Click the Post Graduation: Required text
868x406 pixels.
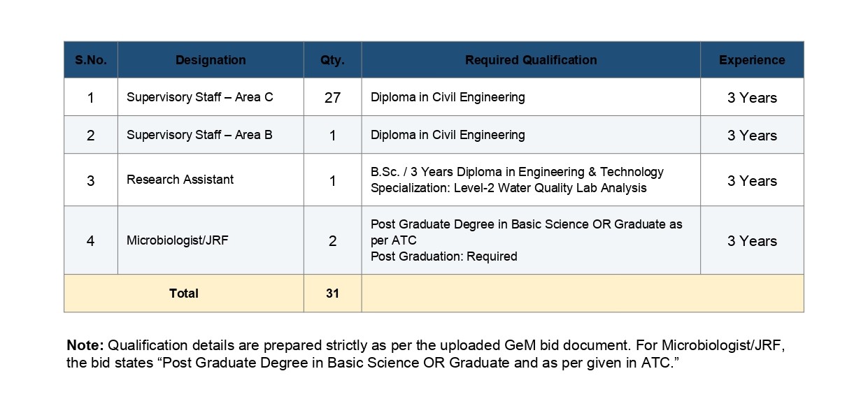pyautogui.click(x=444, y=256)
